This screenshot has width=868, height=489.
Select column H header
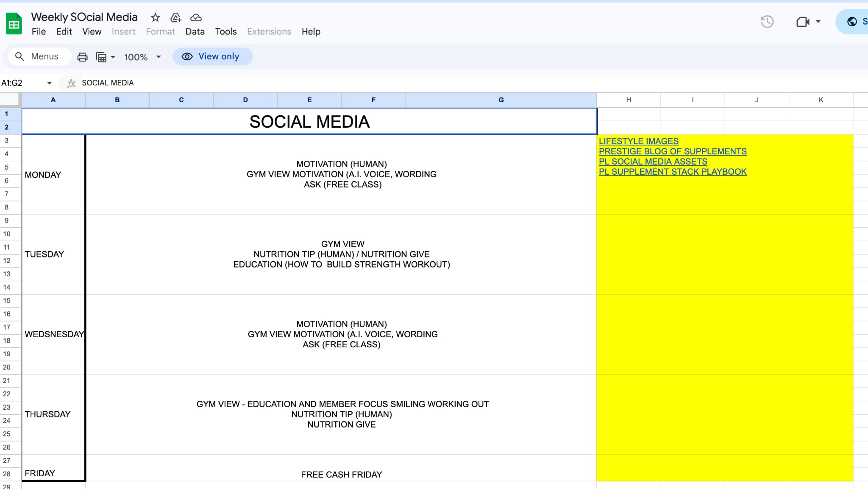point(629,100)
